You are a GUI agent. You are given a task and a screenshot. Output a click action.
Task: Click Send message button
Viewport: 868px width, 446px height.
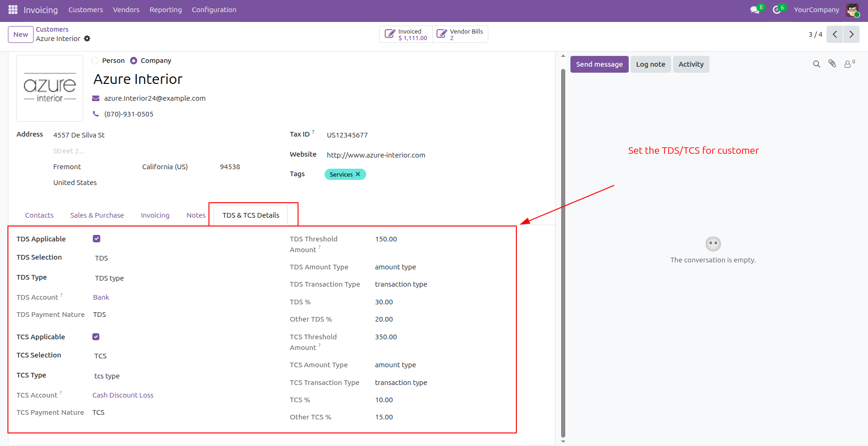pos(599,64)
